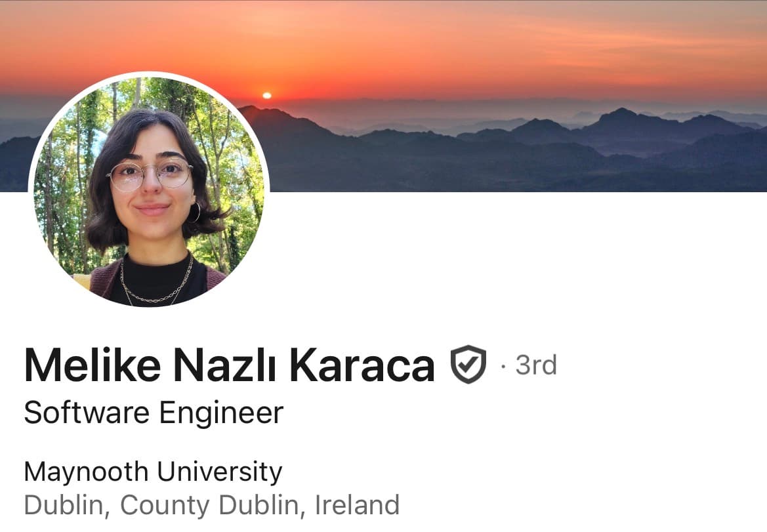Click the word University under the headline
This screenshot has width=767, height=532.
coord(220,472)
